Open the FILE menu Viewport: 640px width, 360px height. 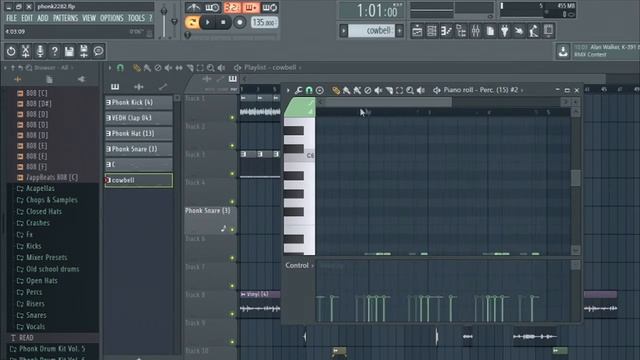(11, 18)
